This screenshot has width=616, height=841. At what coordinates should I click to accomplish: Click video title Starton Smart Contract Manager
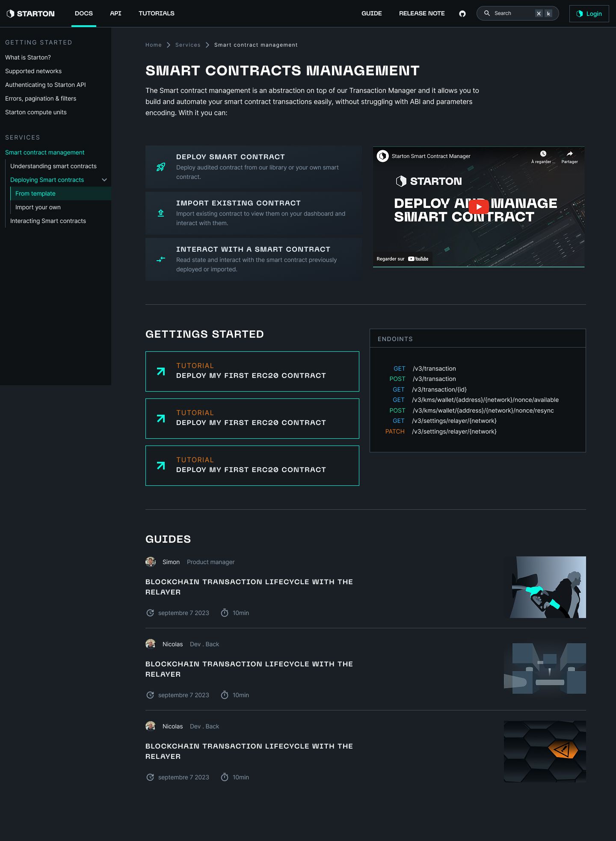(x=431, y=156)
